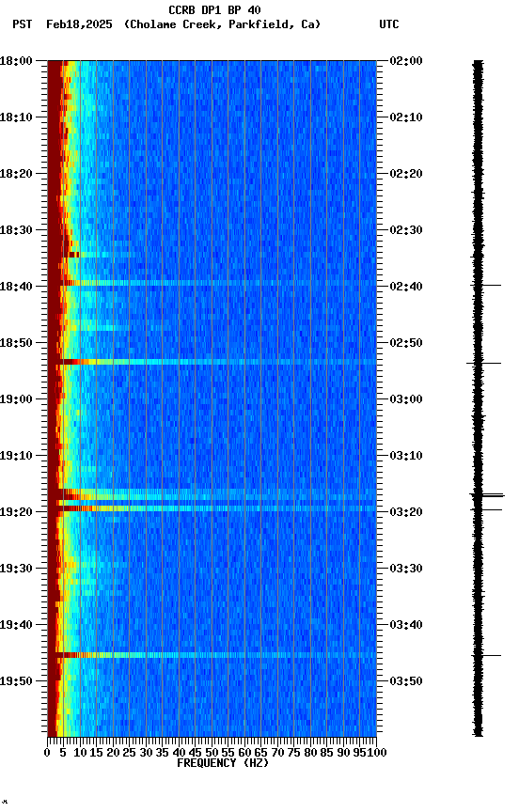Click the frequency axis label "85"
Image resolution: width=519 pixels, height=812 pixels.
point(327,753)
